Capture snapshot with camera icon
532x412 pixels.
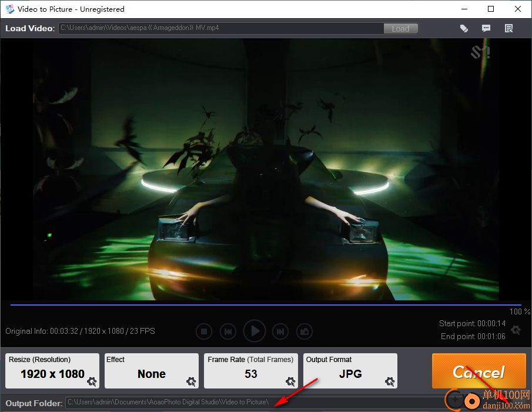point(305,331)
